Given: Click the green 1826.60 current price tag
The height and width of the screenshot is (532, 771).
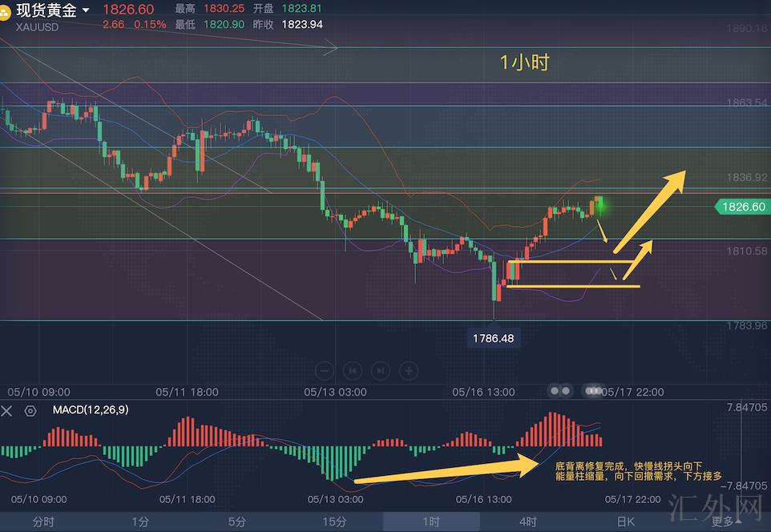Looking at the screenshot, I should click(x=742, y=207).
